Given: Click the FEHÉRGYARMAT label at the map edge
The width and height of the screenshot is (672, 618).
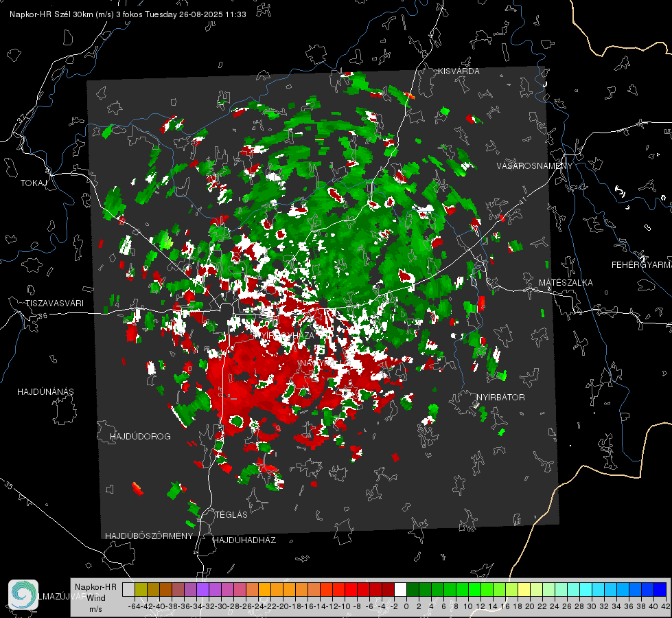Looking at the screenshot, I should [642, 265].
